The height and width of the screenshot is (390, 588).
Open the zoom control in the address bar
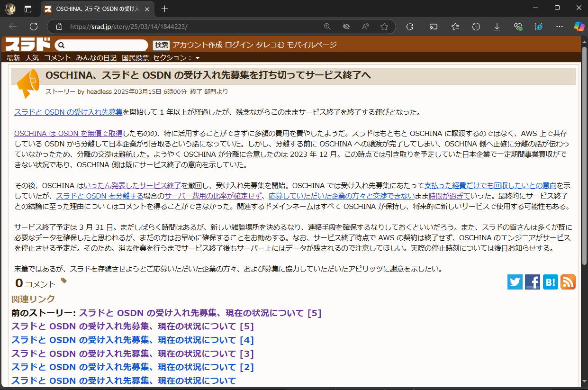pos(327,27)
